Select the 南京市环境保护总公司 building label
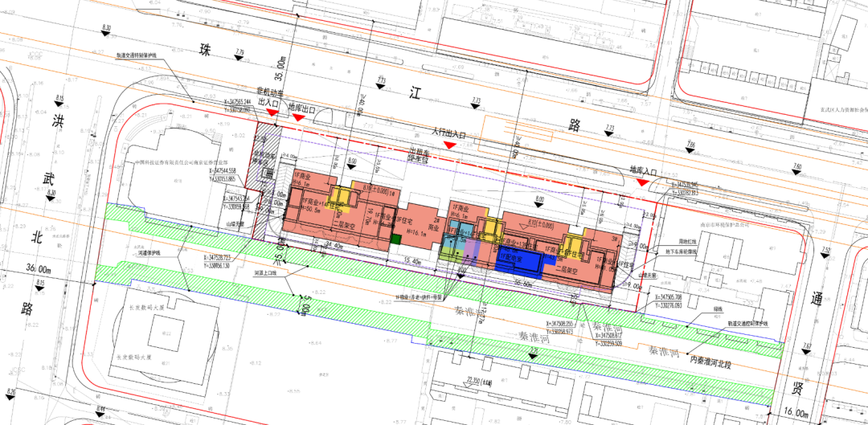 click(725, 225)
